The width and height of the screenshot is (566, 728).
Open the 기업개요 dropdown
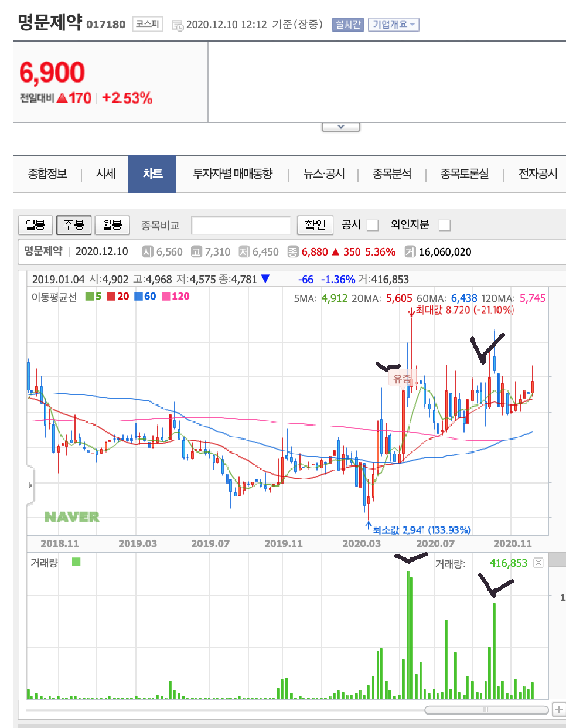393,25
